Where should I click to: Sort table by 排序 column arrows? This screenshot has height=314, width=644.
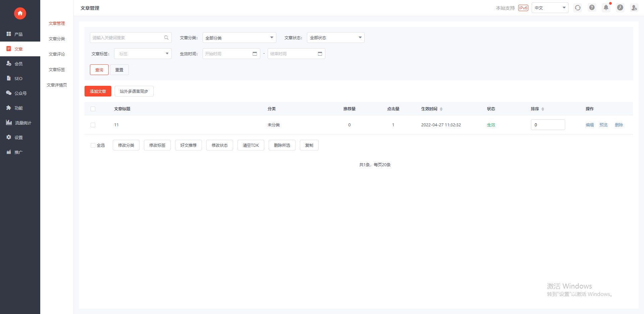(543, 109)
